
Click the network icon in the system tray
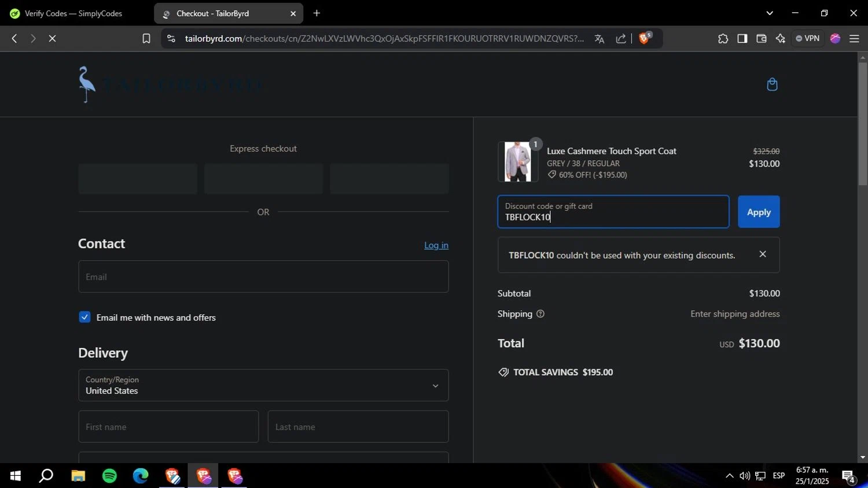click(760, 476)
